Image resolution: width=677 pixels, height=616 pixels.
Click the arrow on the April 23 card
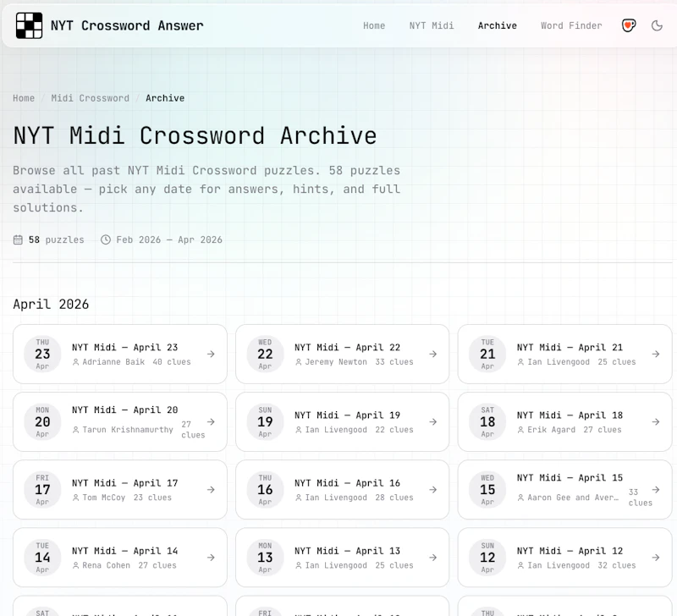point(211,354)
